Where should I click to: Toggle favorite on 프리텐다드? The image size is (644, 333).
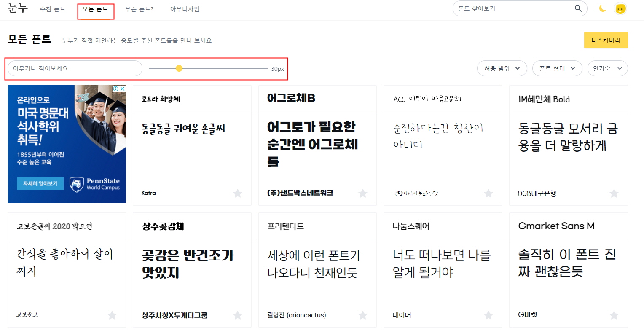point(363,315)
